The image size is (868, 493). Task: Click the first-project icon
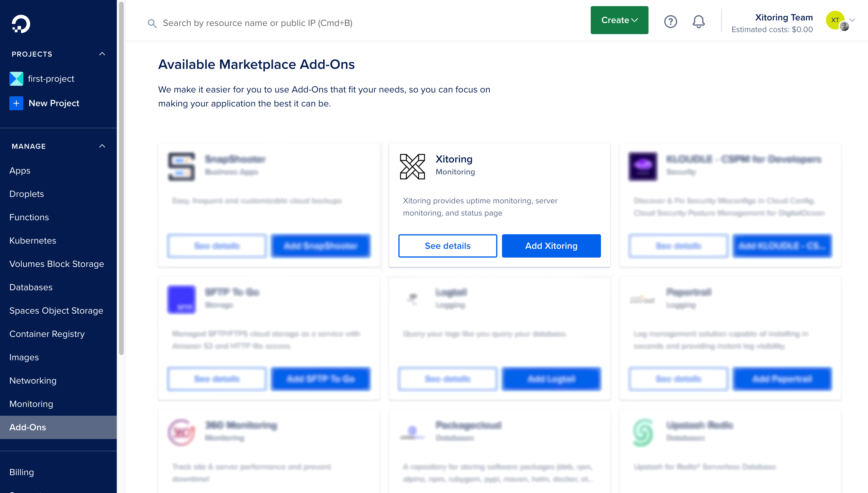[16, 78]
